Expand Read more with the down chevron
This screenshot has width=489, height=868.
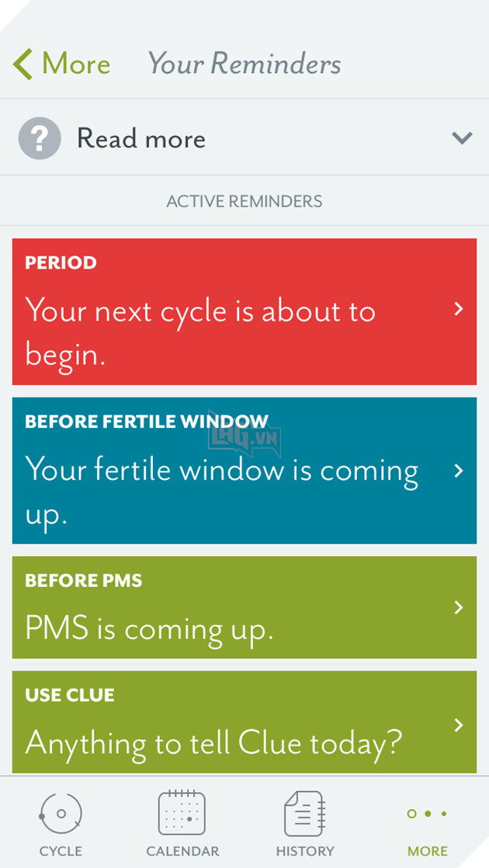(x=462, y=138)
